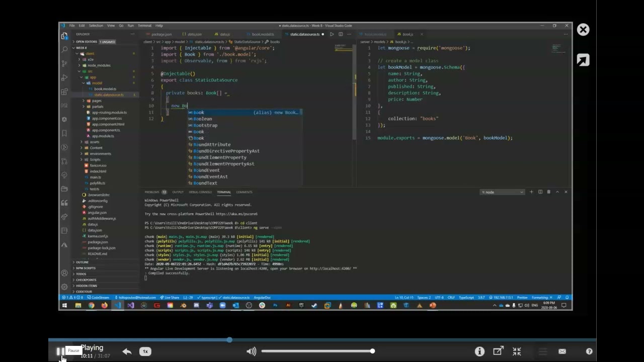The height and width of the screenshot is (362, 644).
Task: Open the Source Control activity icon
Action: (64, 64)
